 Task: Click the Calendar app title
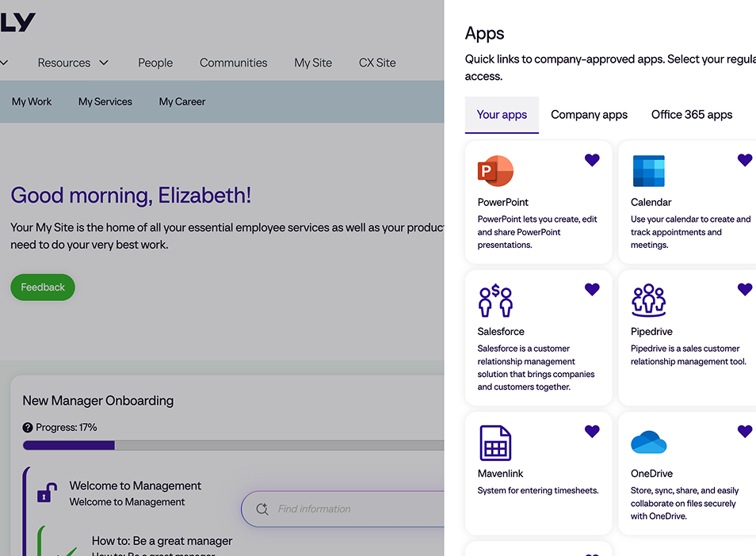coord(651,202)
